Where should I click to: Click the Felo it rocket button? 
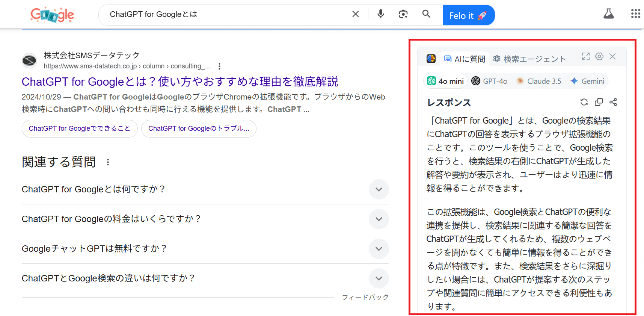(x=468, y=15)
